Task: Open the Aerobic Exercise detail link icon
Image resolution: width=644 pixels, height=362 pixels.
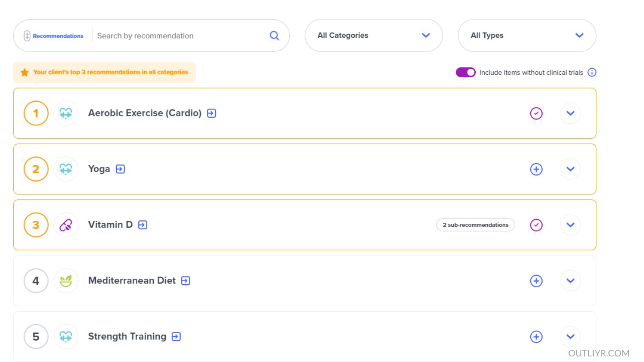Action: (211, 113)
